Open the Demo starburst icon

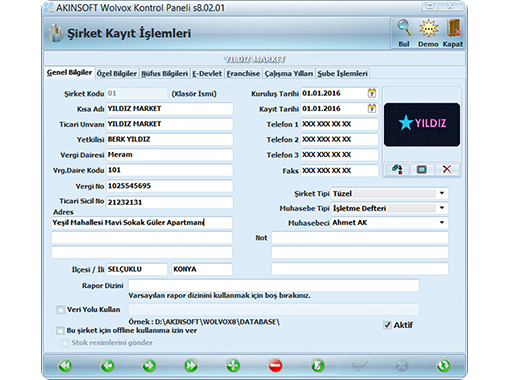(x=428, y=28)
